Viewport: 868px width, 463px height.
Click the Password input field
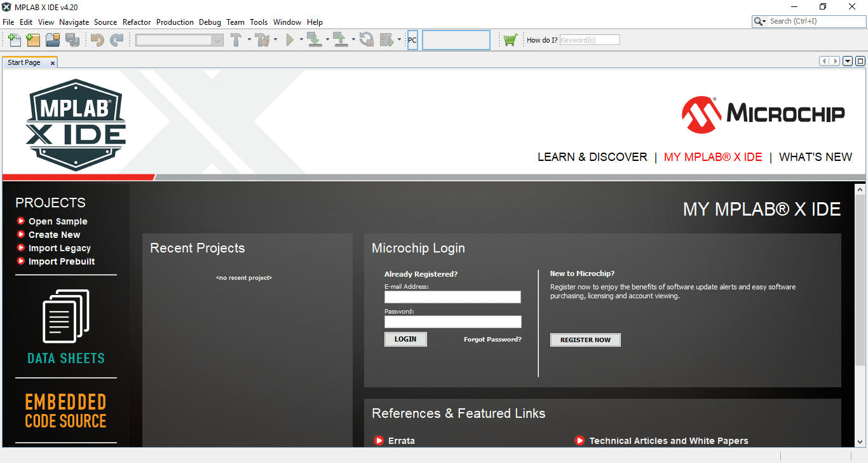click(452, 322)
